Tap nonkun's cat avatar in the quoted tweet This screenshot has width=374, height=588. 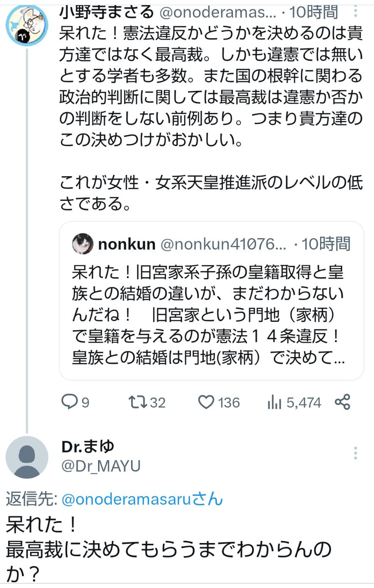tap(82, 244)
